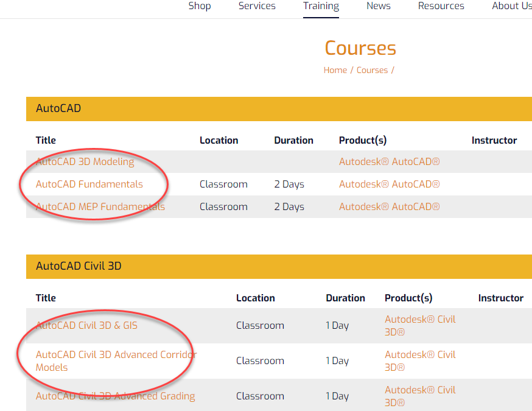Image resolution: width=532 pixels, height=411 pixels.
Task: Open AutoCAD Civil 3D Advanced Grading course
Action: pyautogui.click(x=116, y=396)
